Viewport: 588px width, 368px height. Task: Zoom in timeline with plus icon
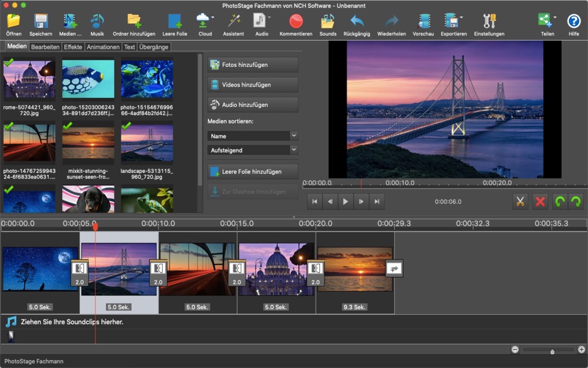coord(582,349)
